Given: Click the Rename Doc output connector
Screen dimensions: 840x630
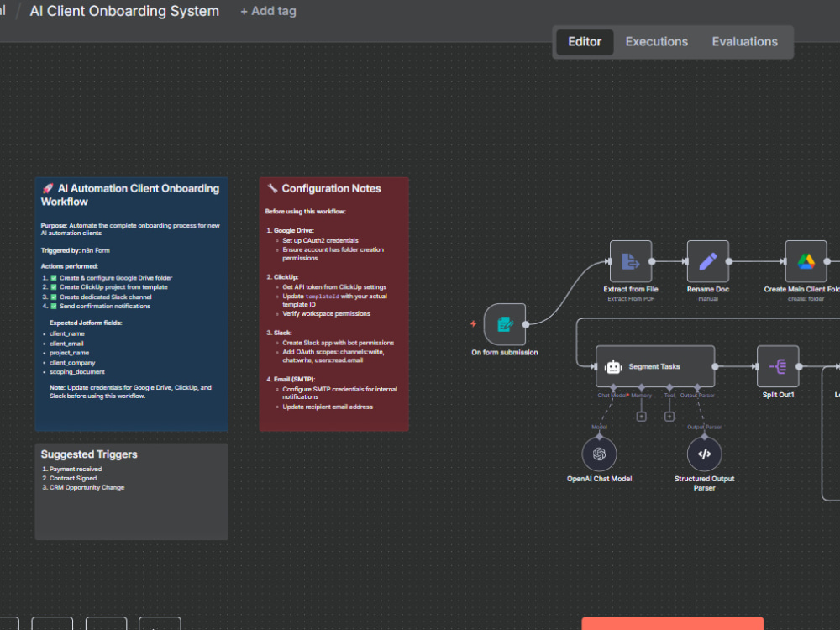Looking at the screenshot, I should 729,261.
